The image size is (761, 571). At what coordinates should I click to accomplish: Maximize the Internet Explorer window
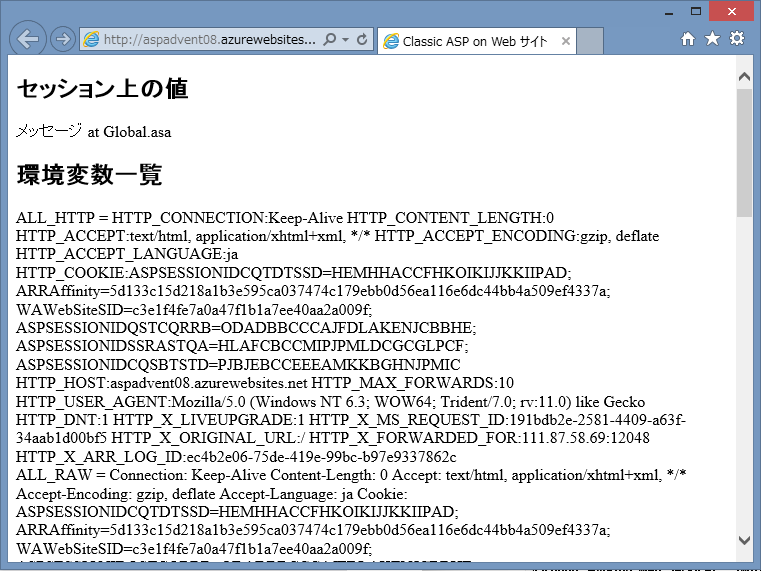click(x=696, y=12)
